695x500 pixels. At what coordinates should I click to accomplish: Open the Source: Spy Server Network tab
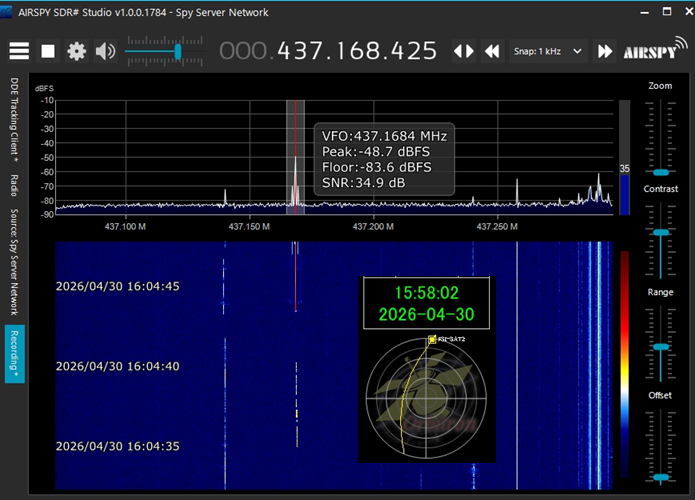click(x=15, y=262)
